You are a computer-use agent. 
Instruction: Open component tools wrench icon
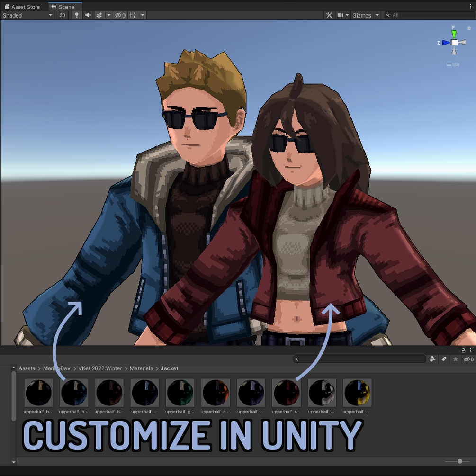click(329, 15)
